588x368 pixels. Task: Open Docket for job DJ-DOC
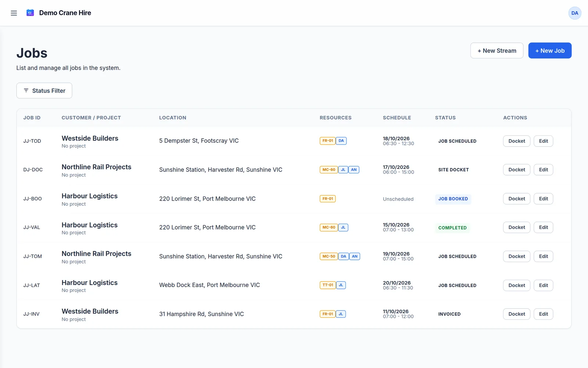coord(517,170)
